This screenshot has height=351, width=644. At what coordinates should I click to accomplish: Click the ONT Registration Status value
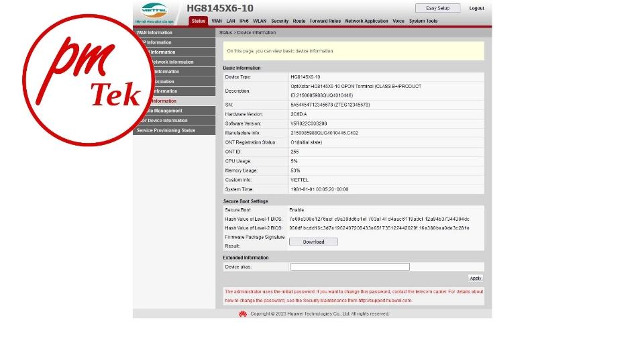click(307, 142)
